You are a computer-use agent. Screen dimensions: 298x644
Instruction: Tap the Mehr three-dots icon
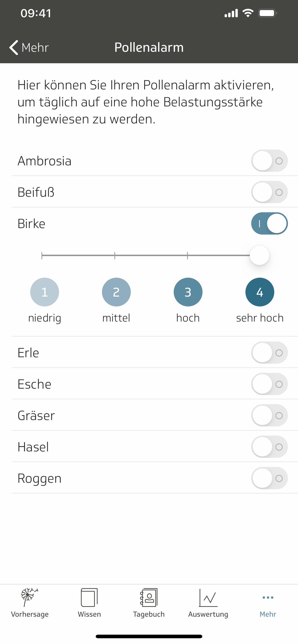[268, 597]
